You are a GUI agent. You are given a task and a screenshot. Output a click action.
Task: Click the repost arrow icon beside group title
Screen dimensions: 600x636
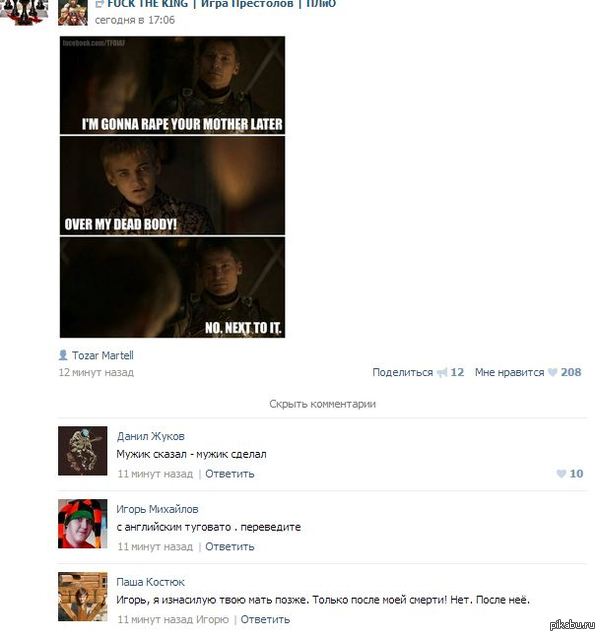coord(99,4)
